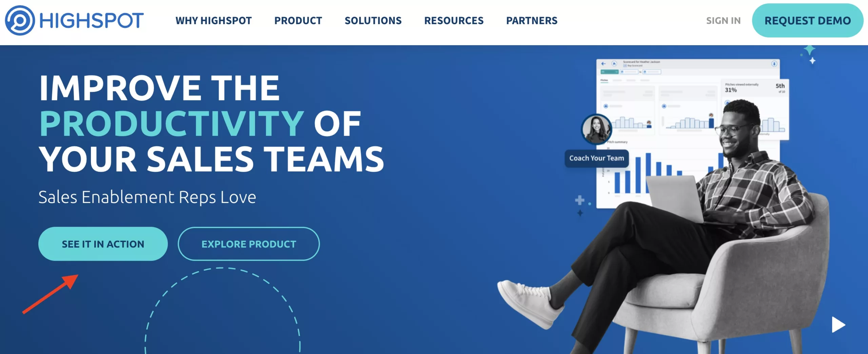The width and height of the screenshot is (868, 354).
Task: Click the See It In Action button
Action: click(103, 244)
